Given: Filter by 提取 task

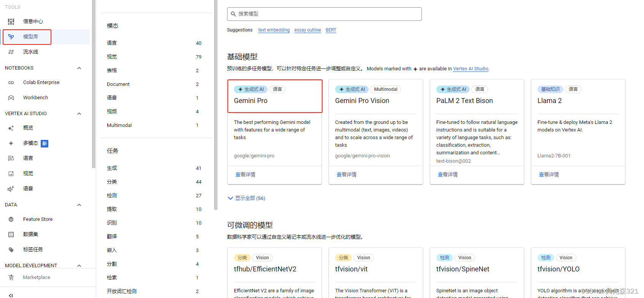Looking at the screenshot, I should pyautogui.click(x=154, y=209).
